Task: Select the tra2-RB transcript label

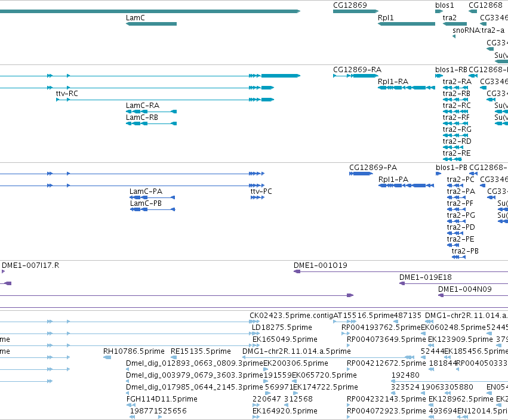Action: click(x=457, y=94)
